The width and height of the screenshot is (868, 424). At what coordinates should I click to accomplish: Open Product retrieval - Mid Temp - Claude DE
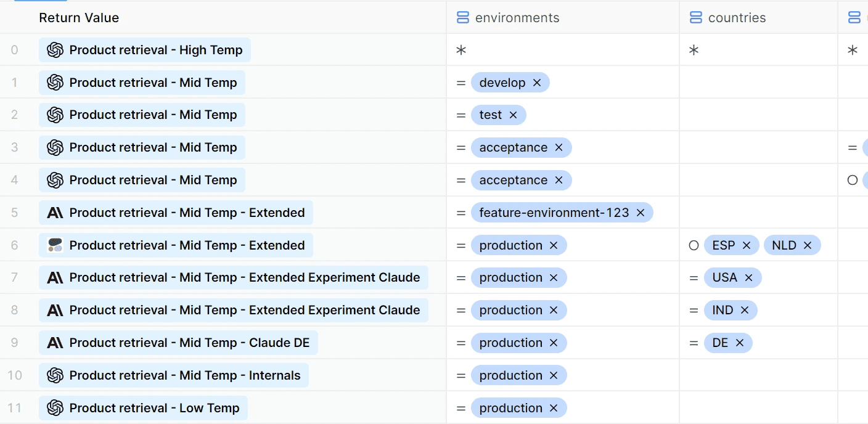(x=178, y=343)
